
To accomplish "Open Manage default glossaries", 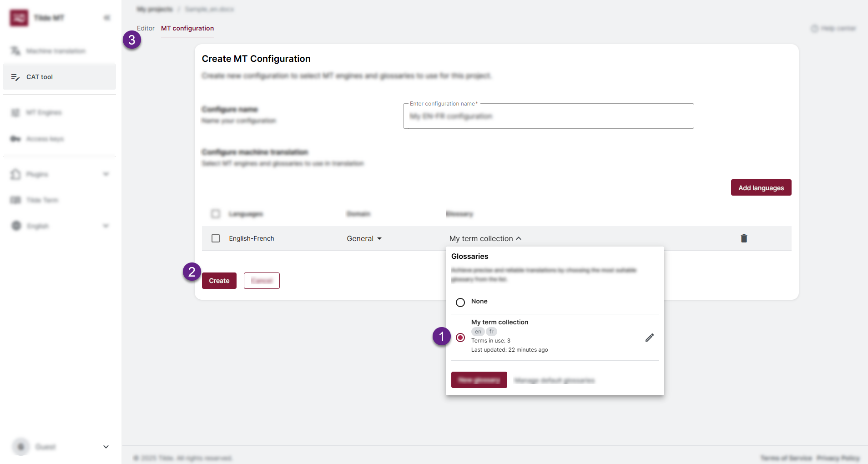I will pyautogui.click(x=554, y=380).
